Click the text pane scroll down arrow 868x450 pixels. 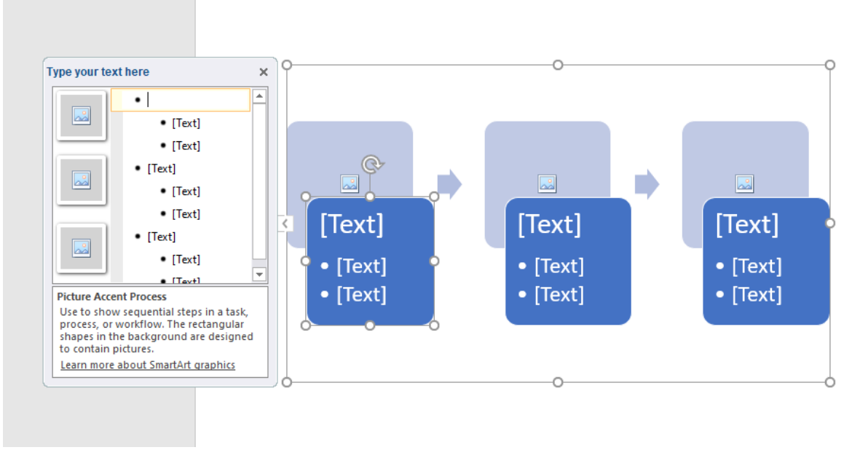point(259,274)
